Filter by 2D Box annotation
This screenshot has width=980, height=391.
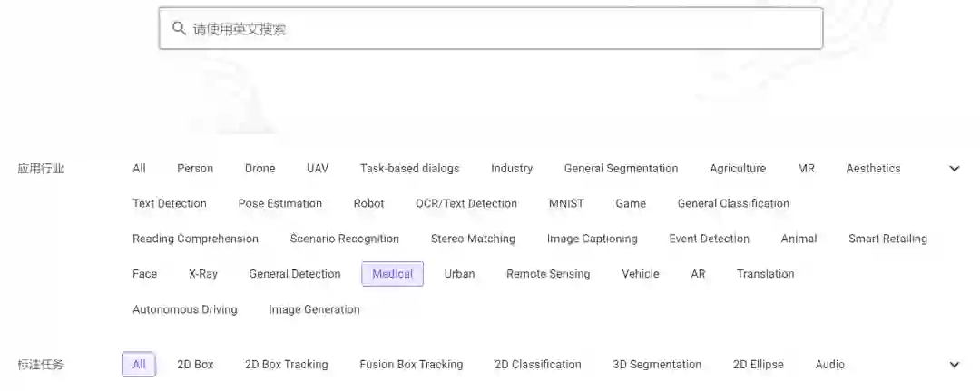tap(195, 365)
